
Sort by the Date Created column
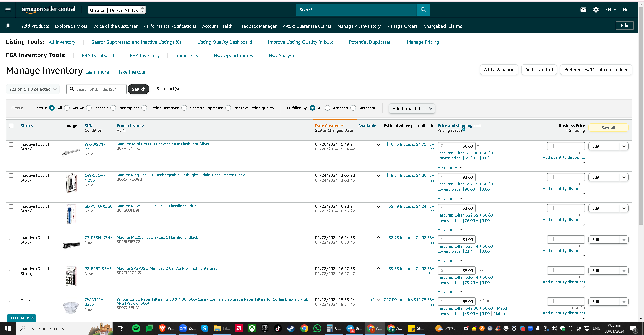click(329, 126)
